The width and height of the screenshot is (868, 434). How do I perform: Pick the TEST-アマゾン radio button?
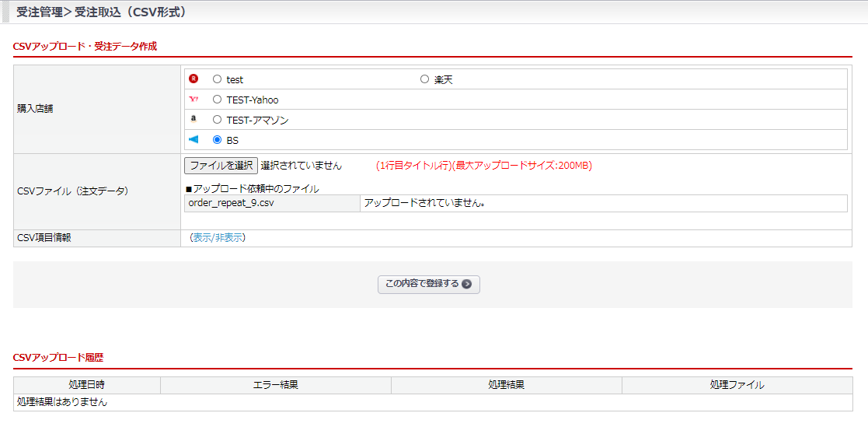pyautogui.click(x=217, y=120)
